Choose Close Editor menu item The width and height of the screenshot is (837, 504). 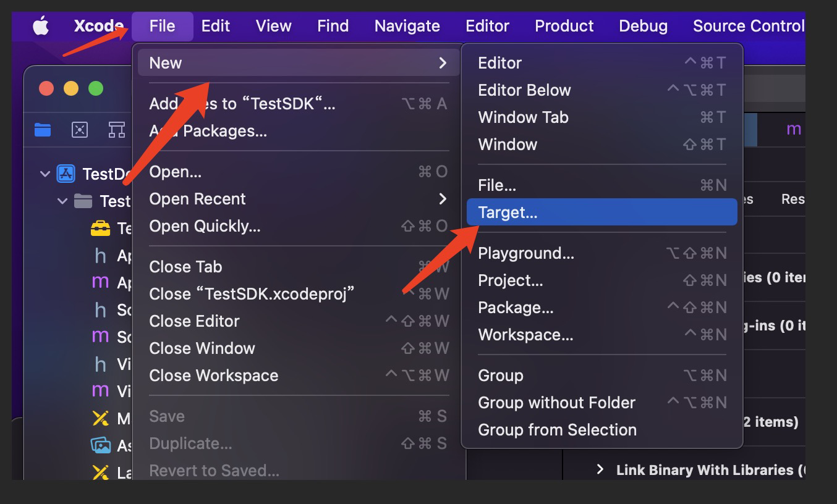[299, 321]
